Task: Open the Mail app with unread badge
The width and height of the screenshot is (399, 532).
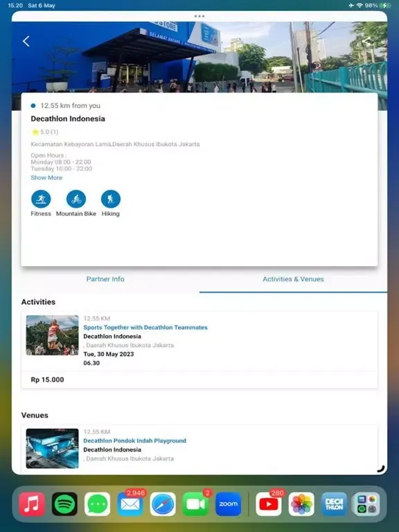Action: pos(130,504)
